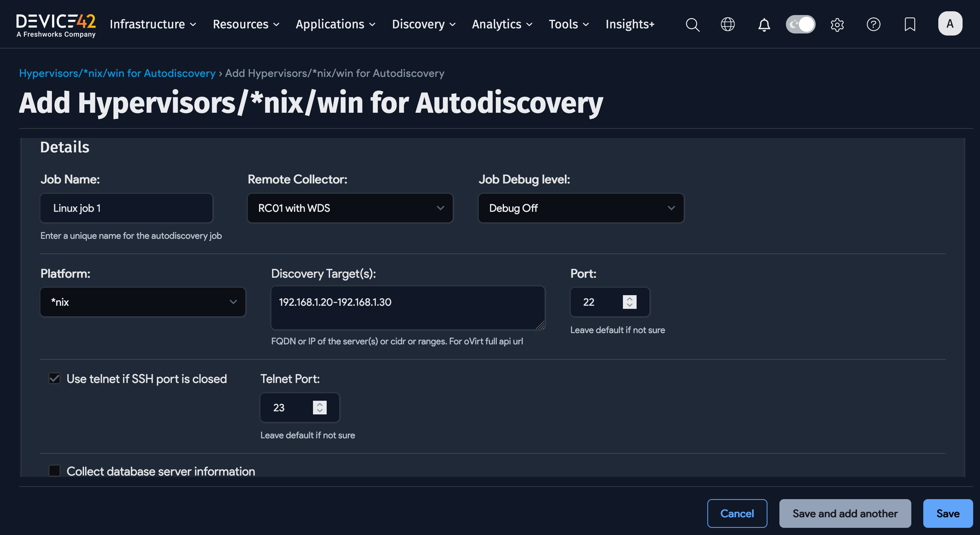Open the Job Debug level dropdown

581,208
